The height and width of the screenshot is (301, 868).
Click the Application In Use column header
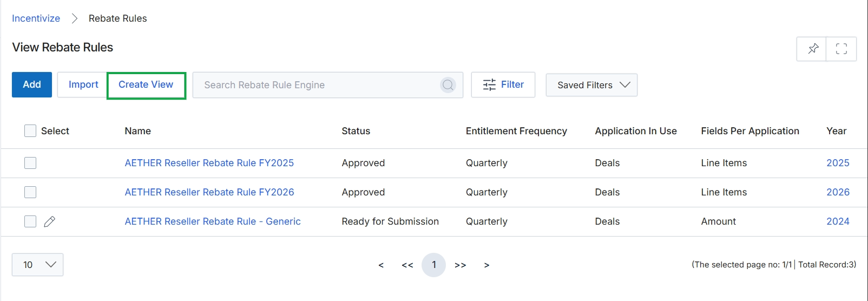click(636, 131)
